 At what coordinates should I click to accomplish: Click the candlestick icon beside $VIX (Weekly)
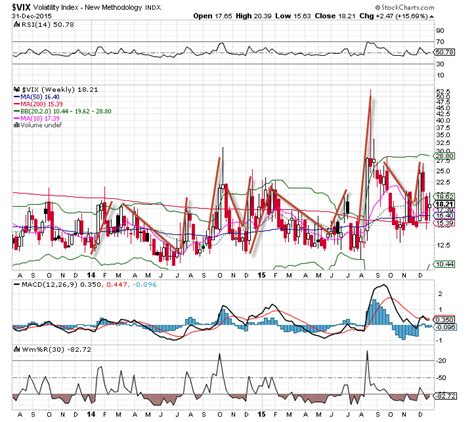pyautogui.click(x=17, y=90)
